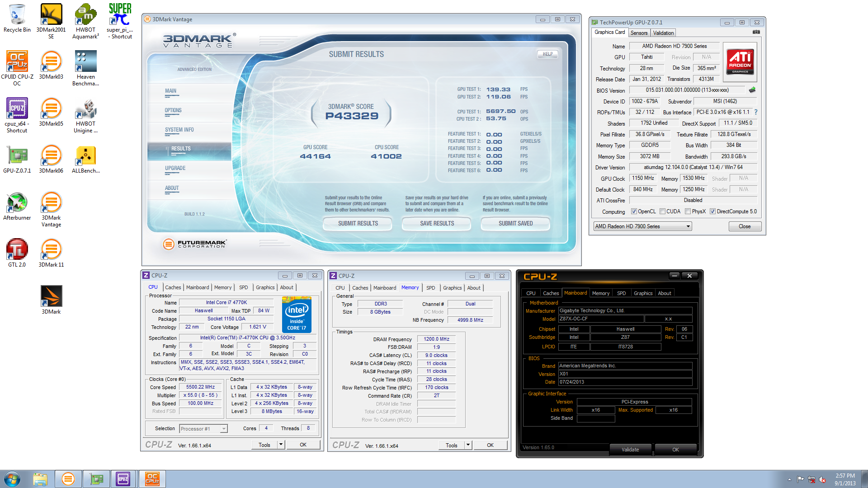Click Help button in 3DMark Vantage

coord(547,54)
